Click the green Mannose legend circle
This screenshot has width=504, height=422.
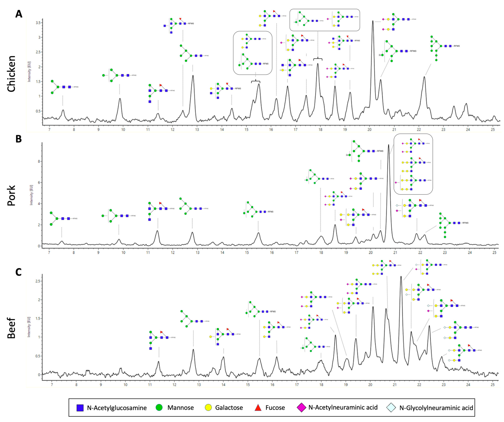pos(159,408)
